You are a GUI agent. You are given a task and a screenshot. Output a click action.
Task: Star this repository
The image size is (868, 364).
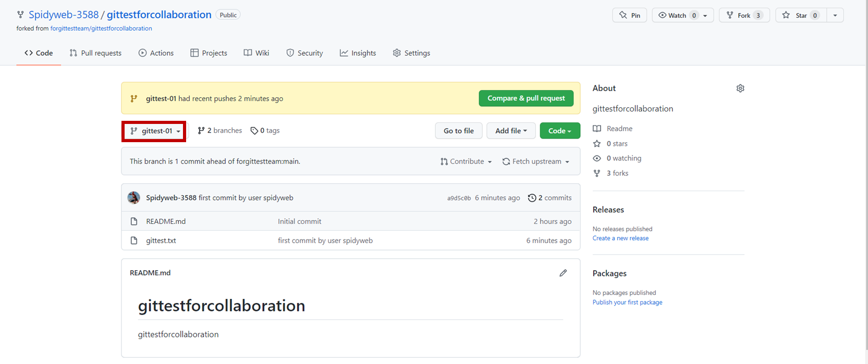801,15
